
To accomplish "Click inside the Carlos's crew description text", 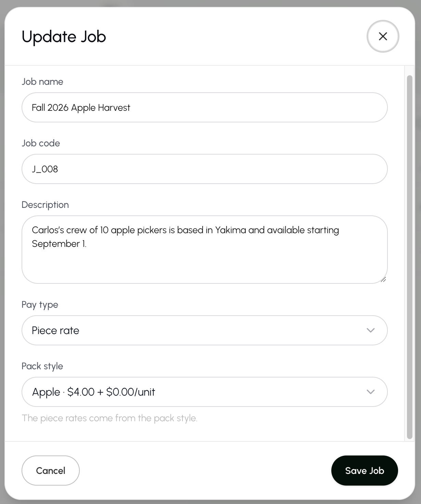I will coord(185,237).
